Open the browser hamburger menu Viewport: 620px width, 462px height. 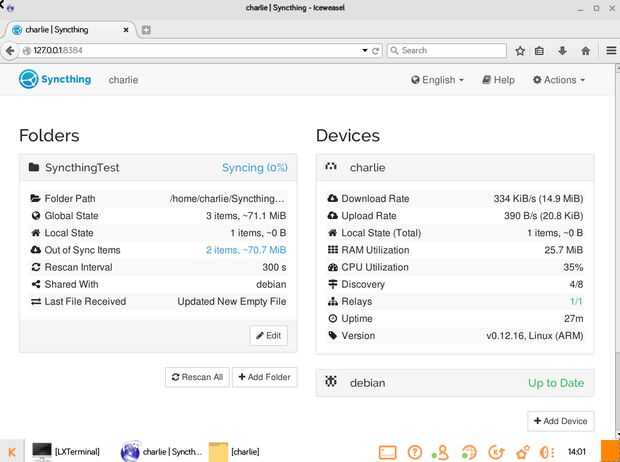611,51
